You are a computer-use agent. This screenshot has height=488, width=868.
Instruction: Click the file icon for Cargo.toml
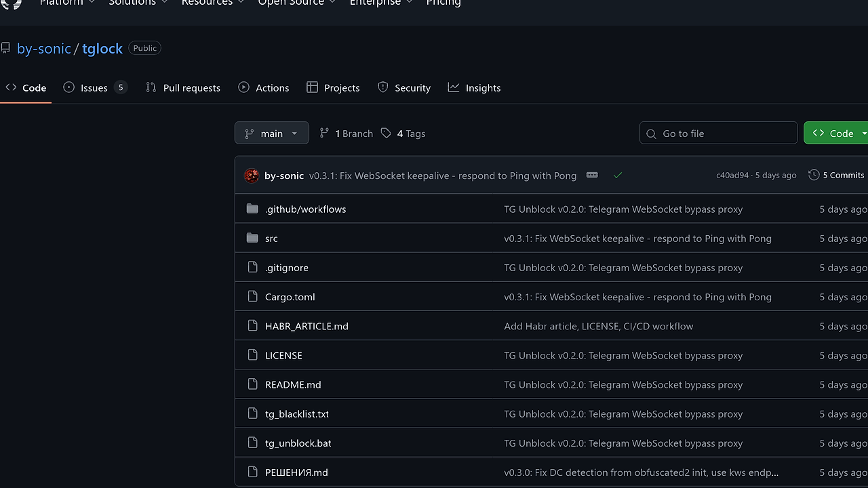tap(252, 296)
